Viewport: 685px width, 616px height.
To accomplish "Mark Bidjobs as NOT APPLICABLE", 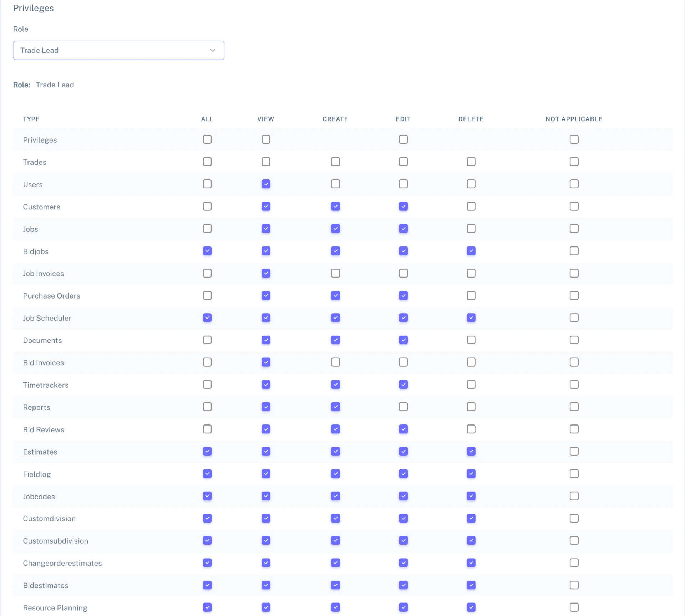I will click(574, 251).
